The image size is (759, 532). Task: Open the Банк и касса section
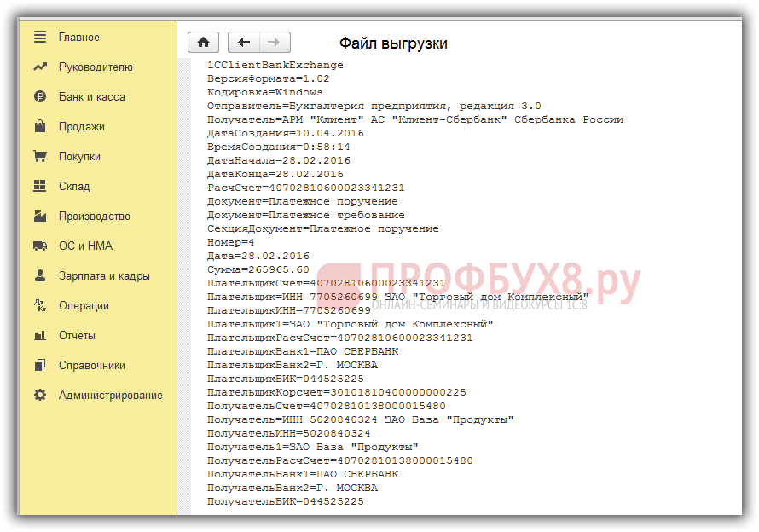tap(92, 97)
